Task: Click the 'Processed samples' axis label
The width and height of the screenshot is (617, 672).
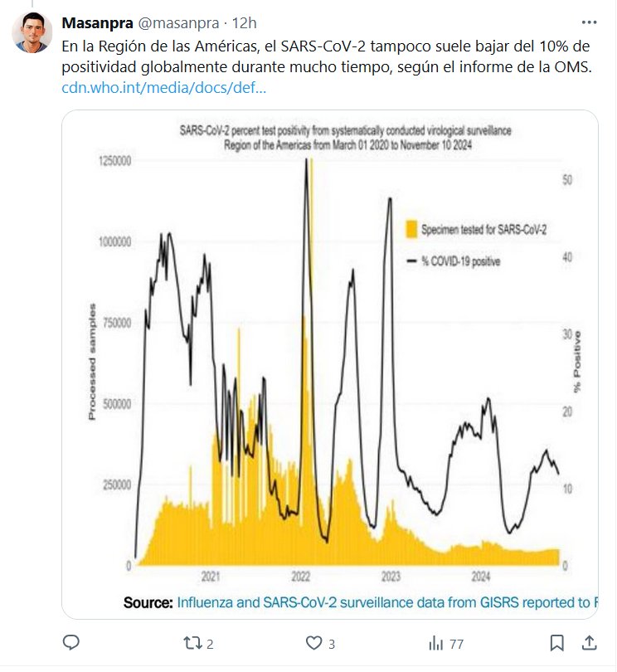Action: coord(91,361)
